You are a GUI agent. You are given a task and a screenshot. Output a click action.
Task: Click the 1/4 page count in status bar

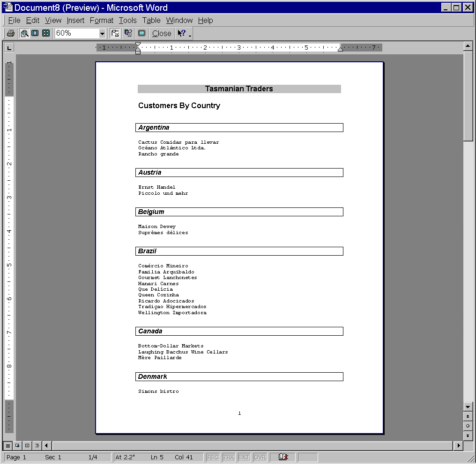click(x=93, y=457)
